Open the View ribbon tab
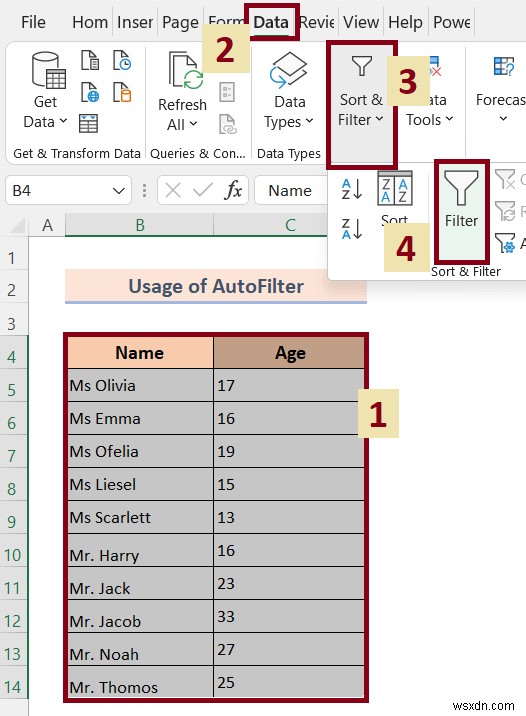This screenshot has width=526, height=716. coord(361,22)
